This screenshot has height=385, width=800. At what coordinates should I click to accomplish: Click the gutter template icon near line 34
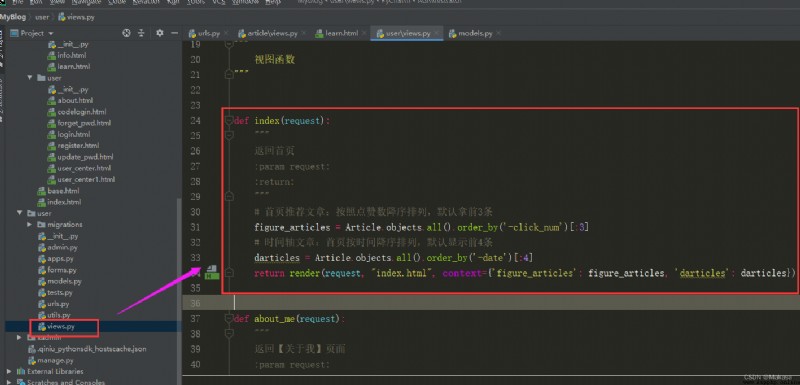(x=212, y=272)
